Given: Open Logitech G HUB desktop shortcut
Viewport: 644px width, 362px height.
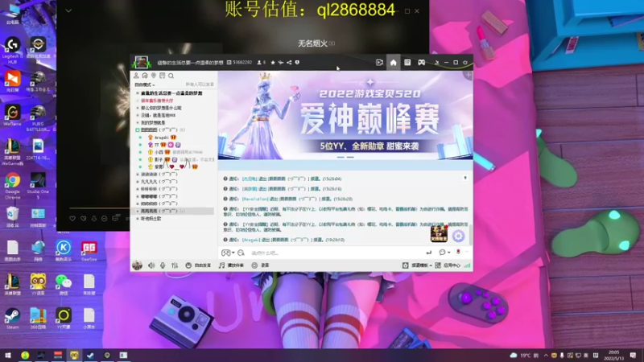Looking at the screenshot, I should (12, 50).
